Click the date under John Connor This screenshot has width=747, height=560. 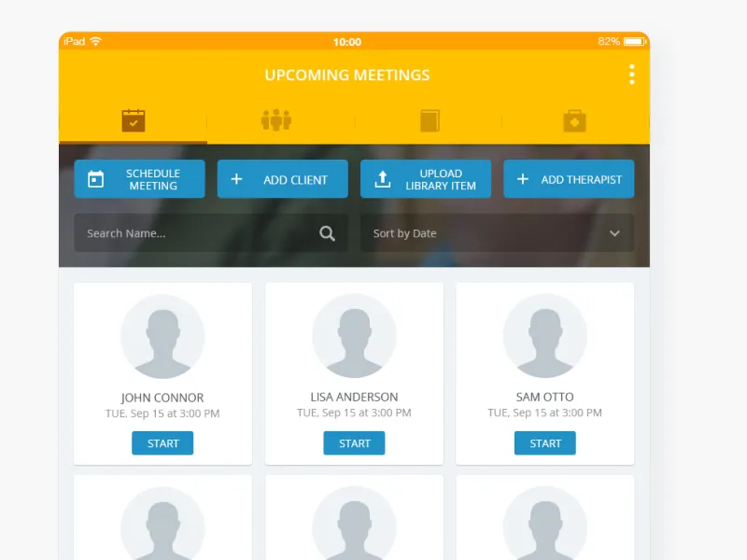pyautogui.click(x=162, y=413)
